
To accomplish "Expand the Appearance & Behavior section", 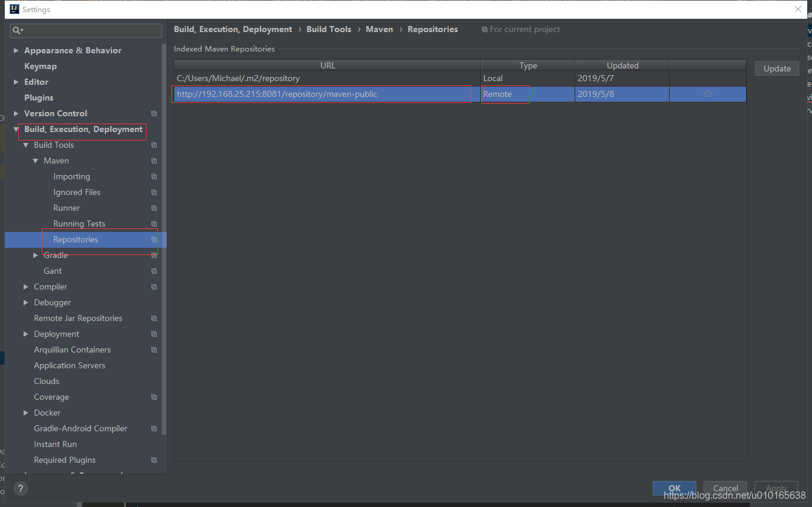I will tap(16, 50).
